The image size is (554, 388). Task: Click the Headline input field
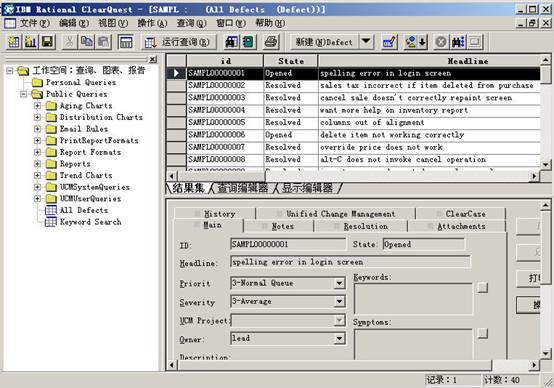point(350,262)
